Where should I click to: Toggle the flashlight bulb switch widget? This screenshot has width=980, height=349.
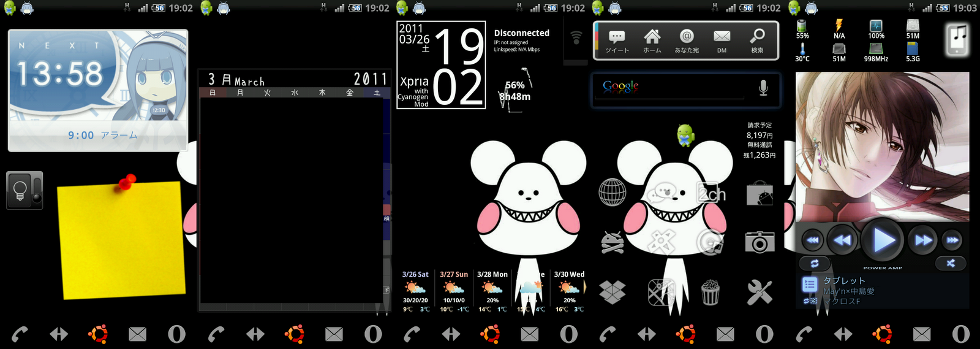[24, 190]
